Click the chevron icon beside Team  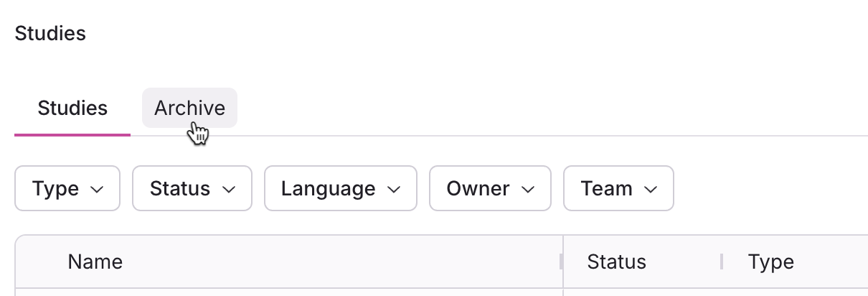651,189
